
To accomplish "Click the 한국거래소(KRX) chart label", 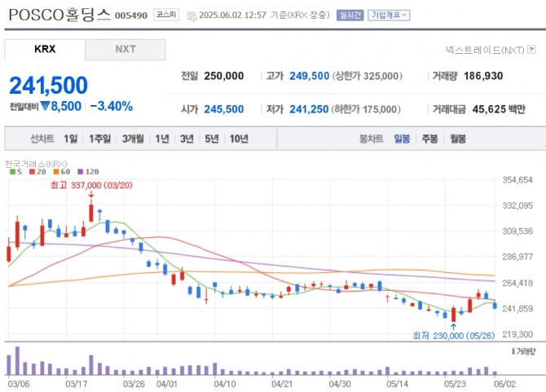I will 36,164.
